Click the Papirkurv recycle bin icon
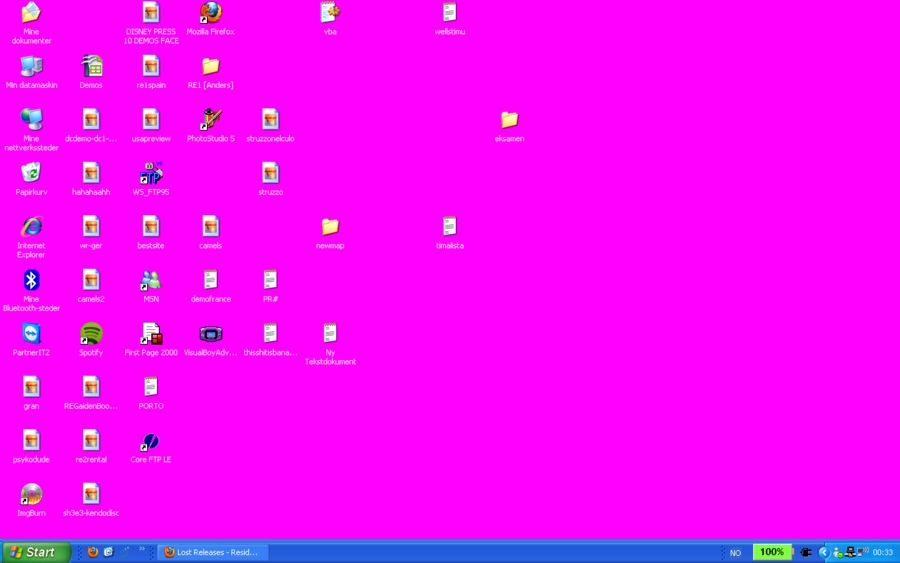This screenshot has height=563, width=900. point(31,173)
